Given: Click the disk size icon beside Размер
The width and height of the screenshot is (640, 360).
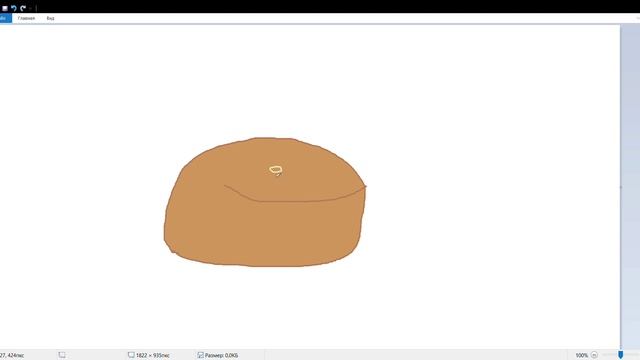Looking at the screenshot, I should coord(200,355).
